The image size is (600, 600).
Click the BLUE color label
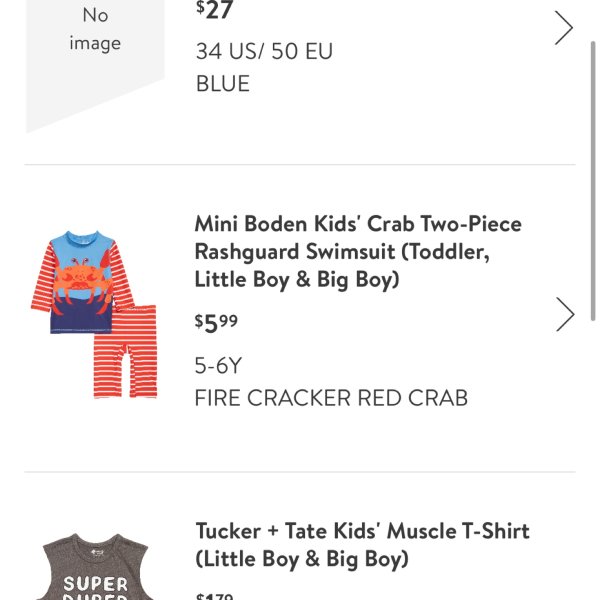[223, 83]
